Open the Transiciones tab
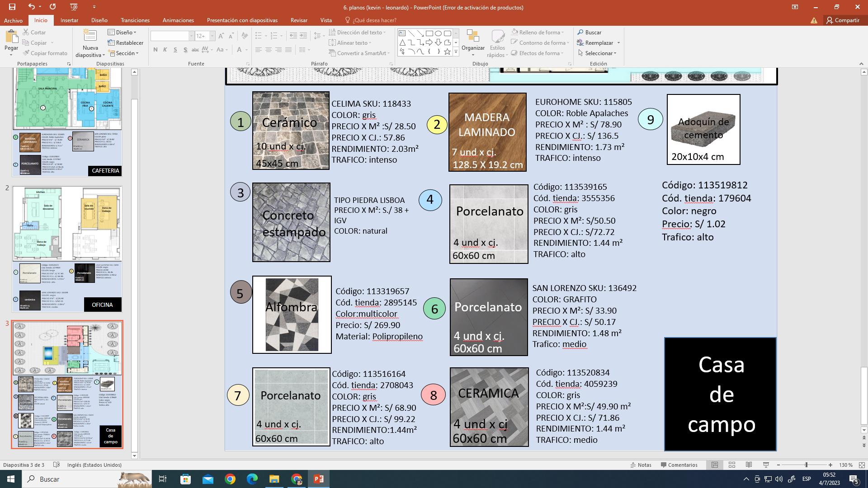The height and width of the screenshot is (488, 868). (x=135, y=20)
